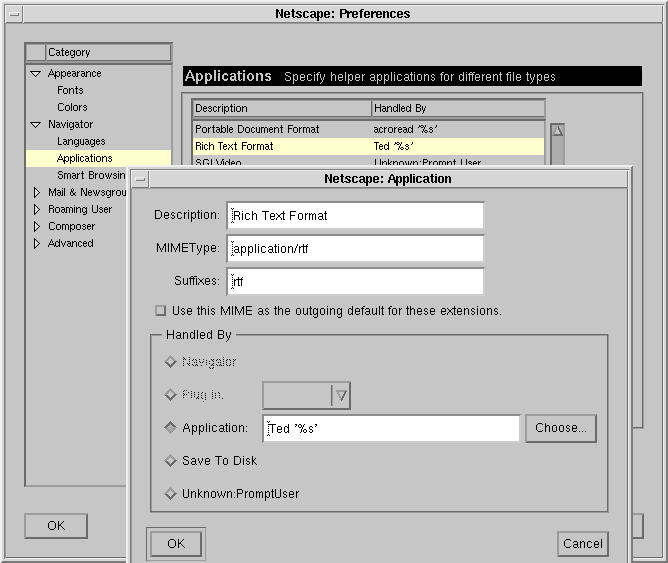Select the Portable Document Format row
Screen dimensions: 668x563
(x=280, y=129)
